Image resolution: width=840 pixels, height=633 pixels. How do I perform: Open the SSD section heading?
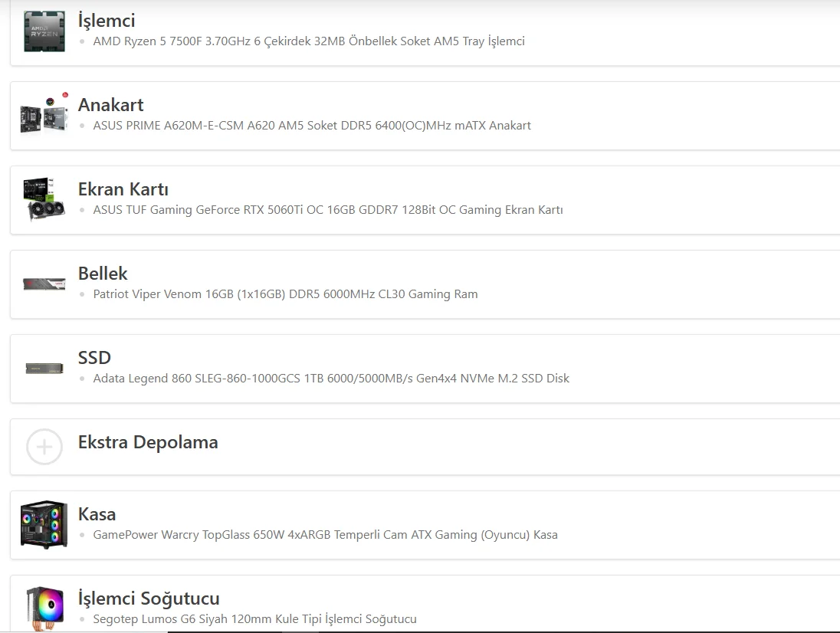pos(94,358)
